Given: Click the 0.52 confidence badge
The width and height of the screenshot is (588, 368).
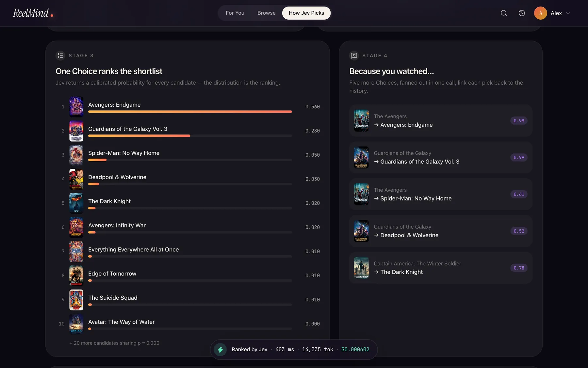Looking at the screenshot, I should 519,231.
